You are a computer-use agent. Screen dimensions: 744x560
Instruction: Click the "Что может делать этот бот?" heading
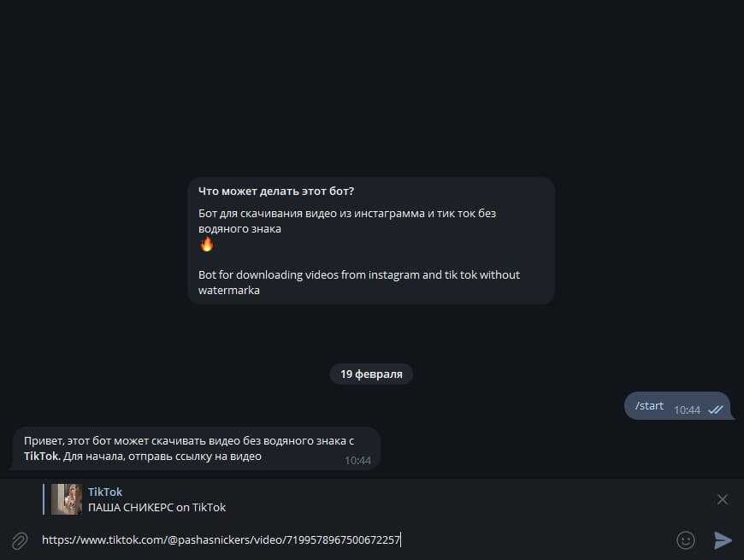pos(276,192)
